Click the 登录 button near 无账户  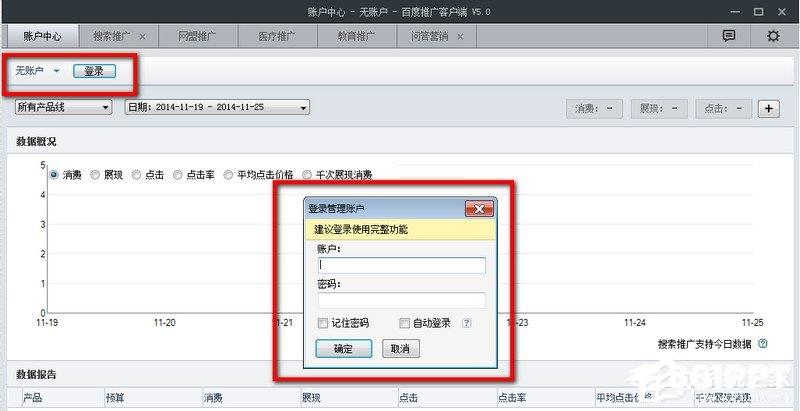click(94, 71)
